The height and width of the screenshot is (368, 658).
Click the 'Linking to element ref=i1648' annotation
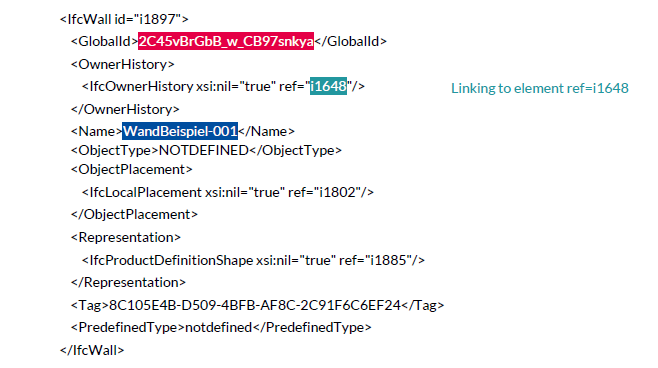click(x=540, y=88)
